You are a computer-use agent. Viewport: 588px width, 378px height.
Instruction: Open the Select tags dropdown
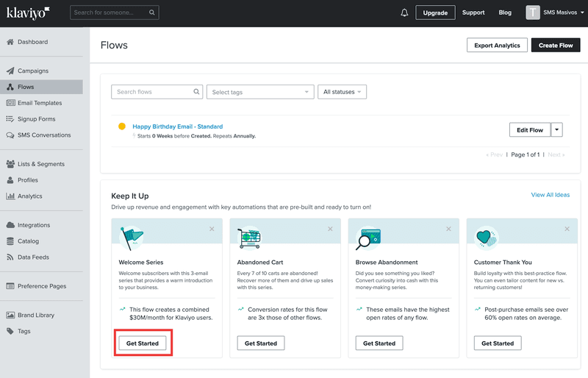[x=261, y=92]
